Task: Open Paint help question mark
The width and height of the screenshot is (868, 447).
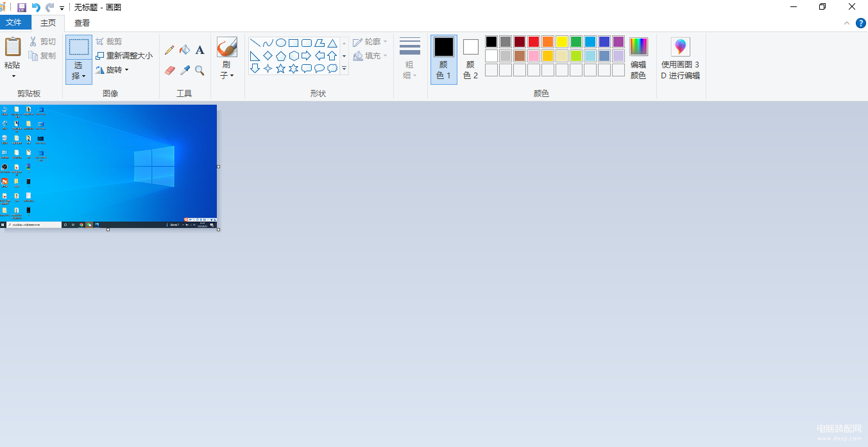Action: (x=861, y=23)
